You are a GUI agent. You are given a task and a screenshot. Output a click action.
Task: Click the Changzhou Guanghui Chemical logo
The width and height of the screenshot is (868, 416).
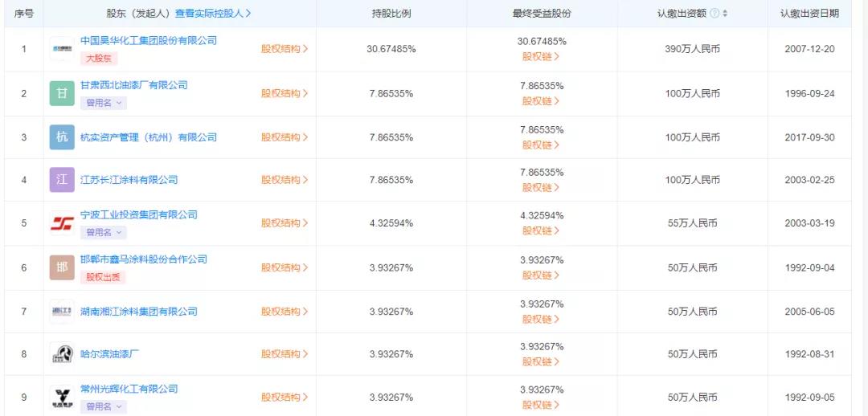pos(62,398)
